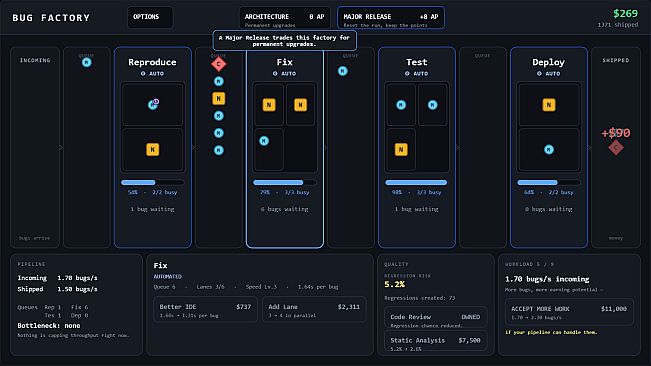Screen dimensions: 651x366
Task: Toggle AUTO on the Reproduce stage
Action: coord(152,73)
